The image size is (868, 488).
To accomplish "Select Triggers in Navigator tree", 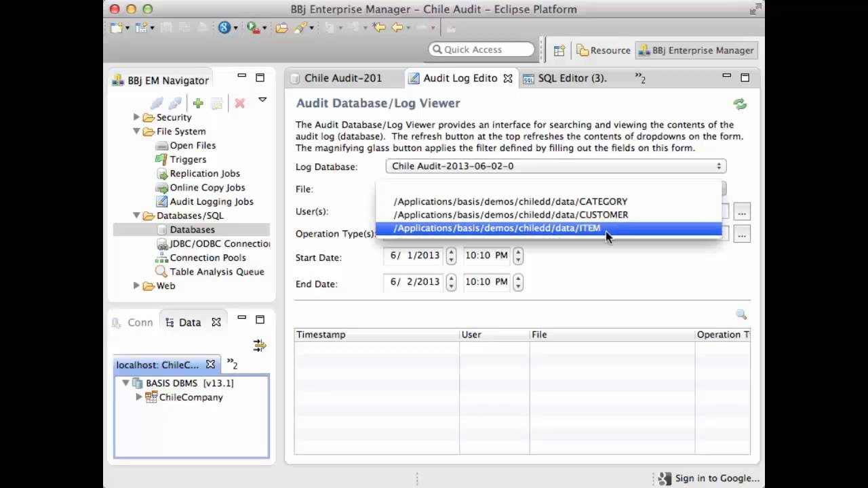I will pyautogui.click(x=188, y=159).
